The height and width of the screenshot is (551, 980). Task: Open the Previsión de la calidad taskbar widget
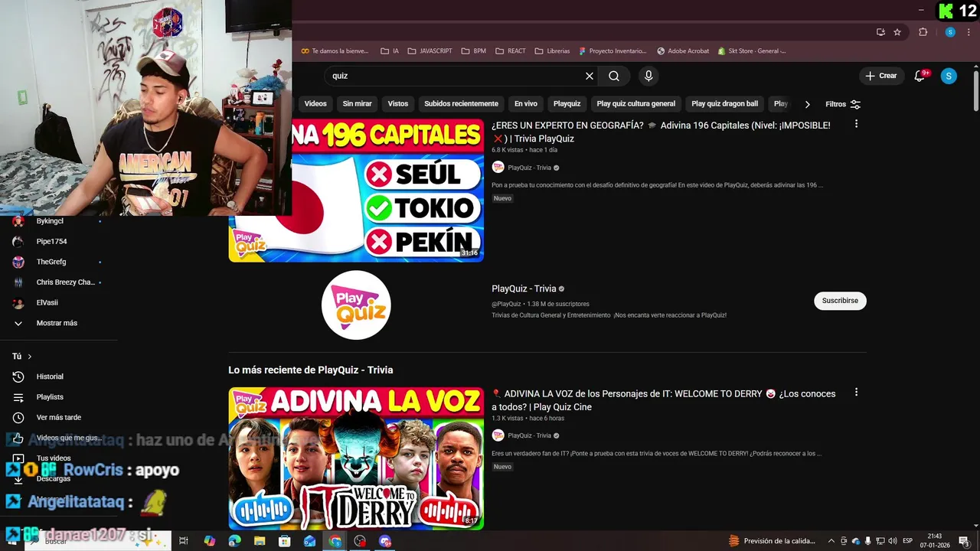[772, 541]
